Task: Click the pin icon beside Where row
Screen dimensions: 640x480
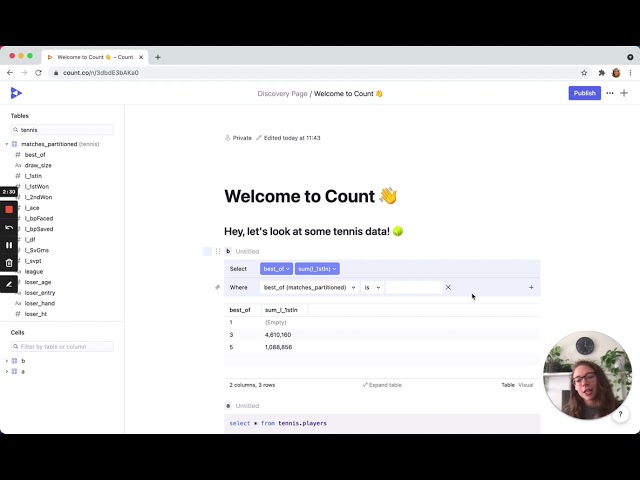Action: coord(218,287)
